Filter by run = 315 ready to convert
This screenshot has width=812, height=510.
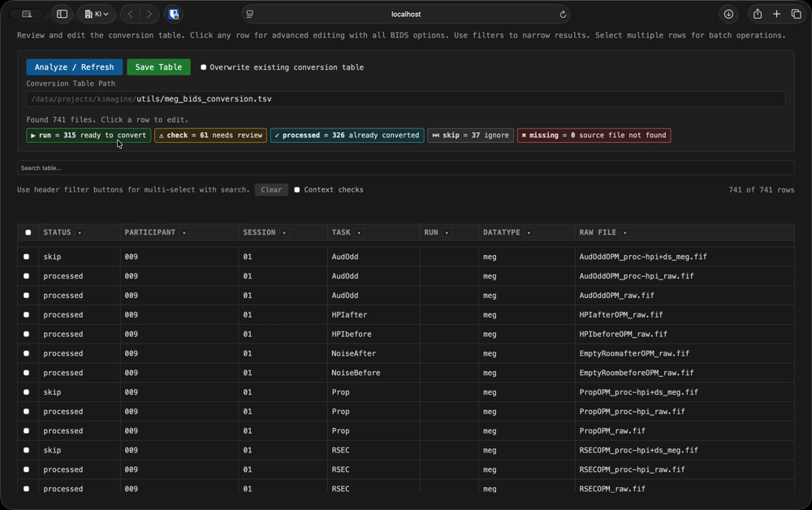pos(89,135)
